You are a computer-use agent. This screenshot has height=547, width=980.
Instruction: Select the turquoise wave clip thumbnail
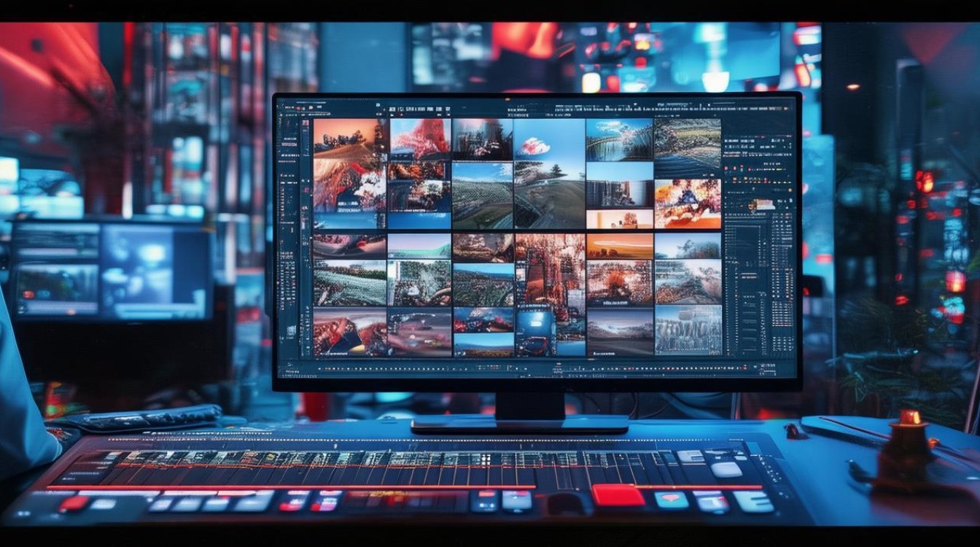[419, 246]
